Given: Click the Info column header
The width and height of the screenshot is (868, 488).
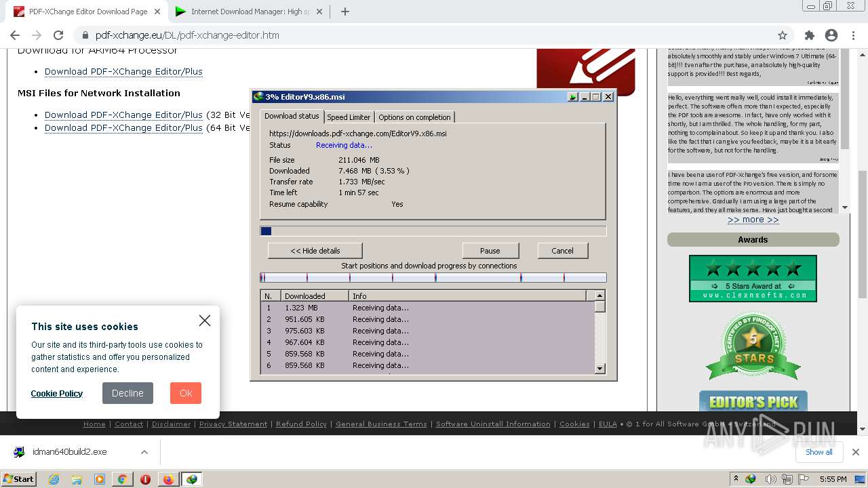Looking at the screenshot, I should click(x=468, y=296).
